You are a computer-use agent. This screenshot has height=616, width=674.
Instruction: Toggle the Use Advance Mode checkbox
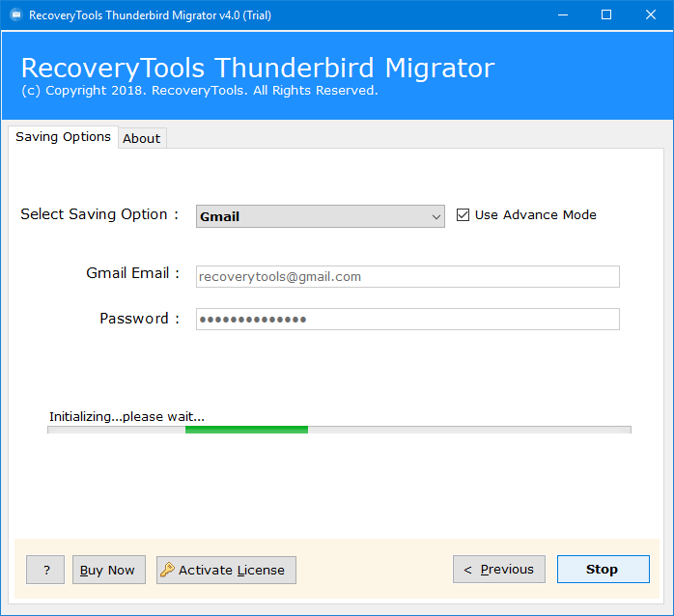(x=463, y=214)
